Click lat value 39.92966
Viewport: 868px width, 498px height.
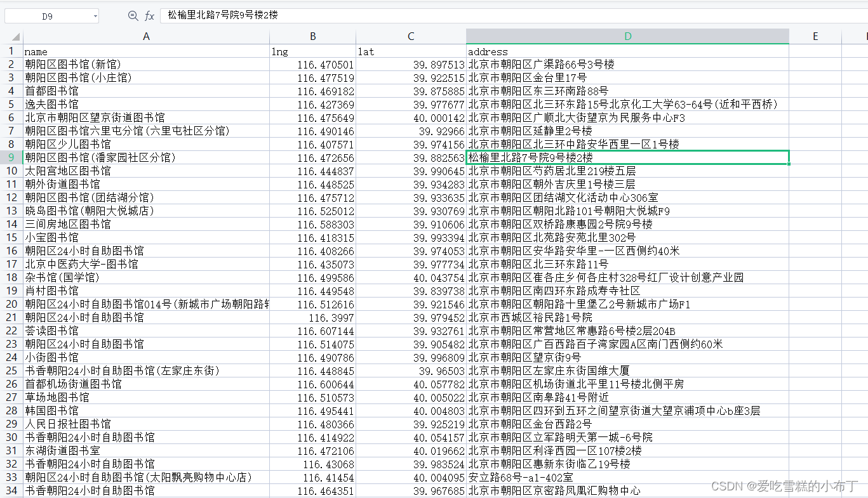(411, 131)
